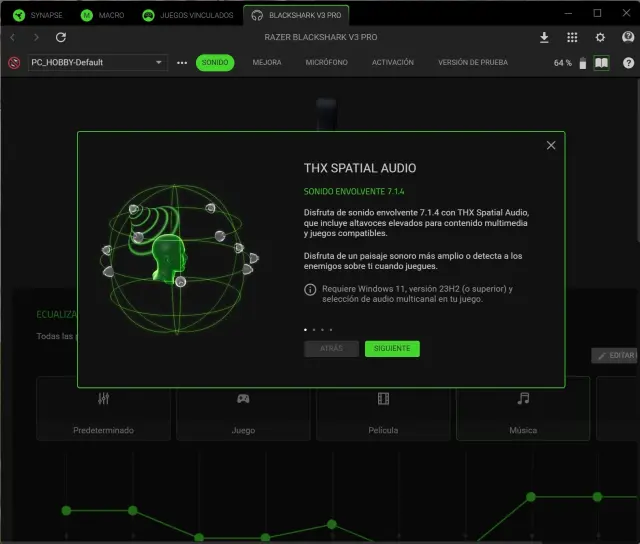The height and width of the screenshot is (544, 640).
Task: Switch to the Macro tab
Action: (103, 15)
